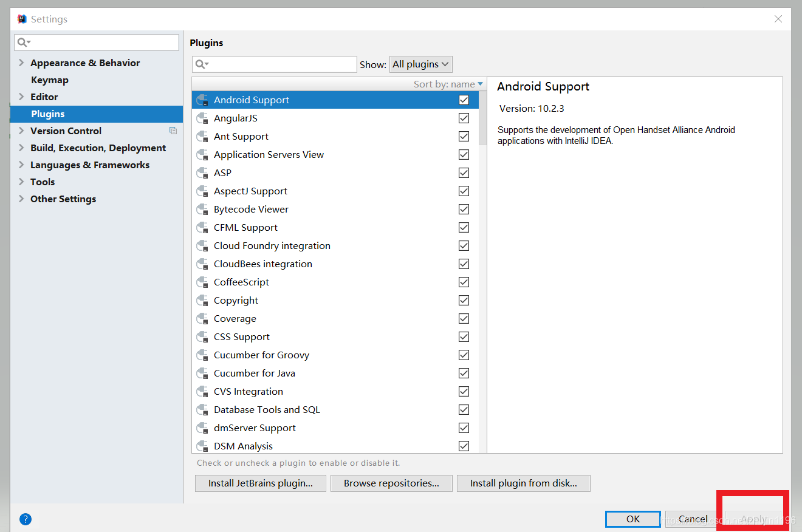Close the Settings dialog window

pos(778,19)
